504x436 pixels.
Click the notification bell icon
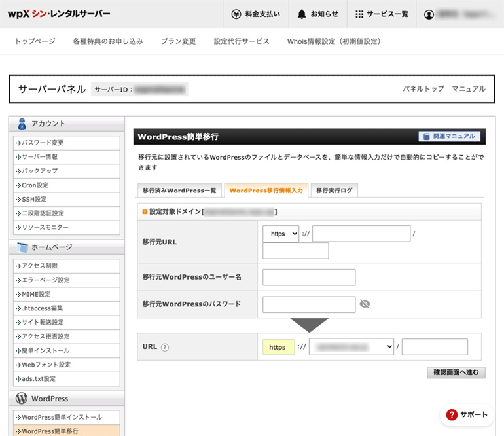point(302,14)
